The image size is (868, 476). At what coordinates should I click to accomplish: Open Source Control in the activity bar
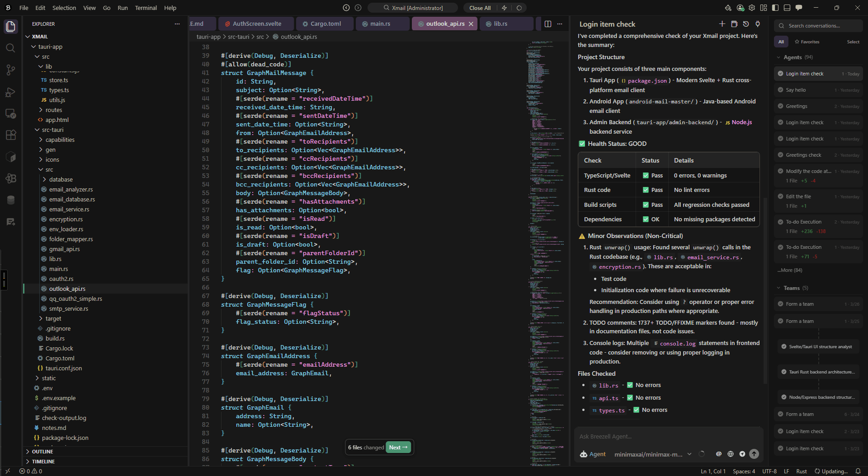[11, 70]
